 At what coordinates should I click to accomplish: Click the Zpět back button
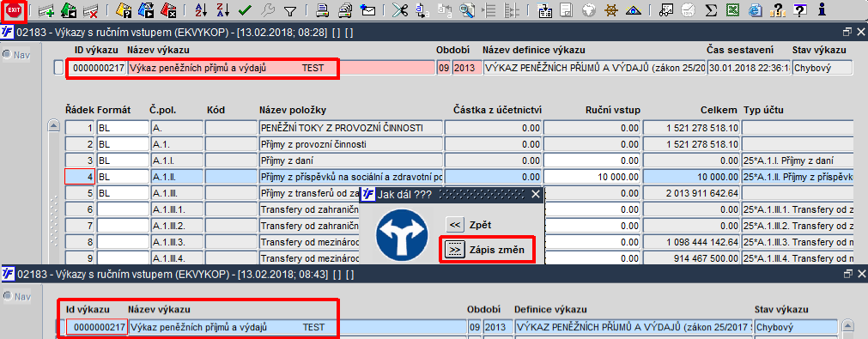click(x=454, y=225)
